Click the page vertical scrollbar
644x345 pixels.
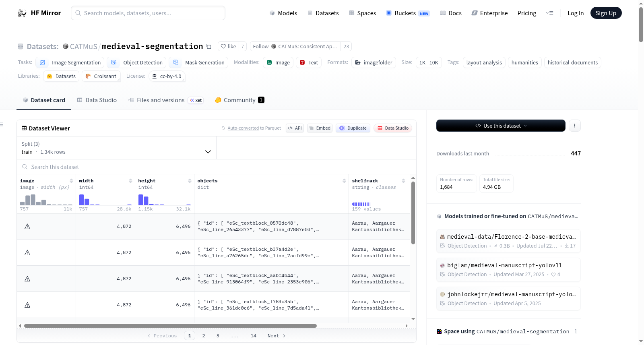[x=641, y=25]
